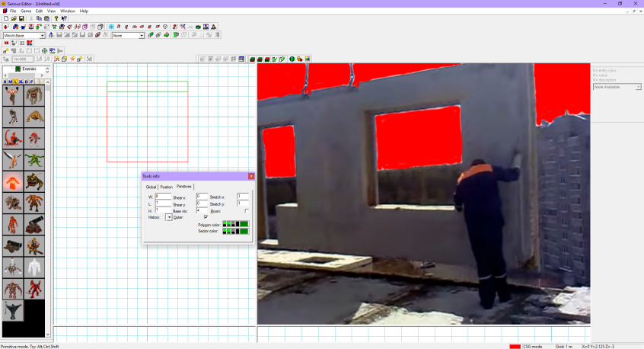The height and width of the screenshot is (349, 644).
Task: Click the Serious Editor app icon in the menu bar
Action: (5, 11)
